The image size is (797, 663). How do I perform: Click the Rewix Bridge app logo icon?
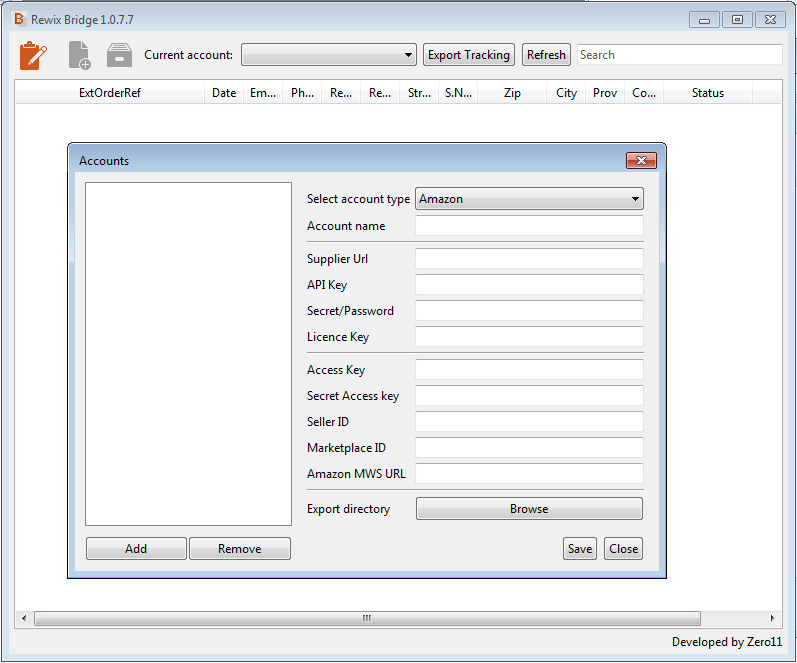point(19,19)
